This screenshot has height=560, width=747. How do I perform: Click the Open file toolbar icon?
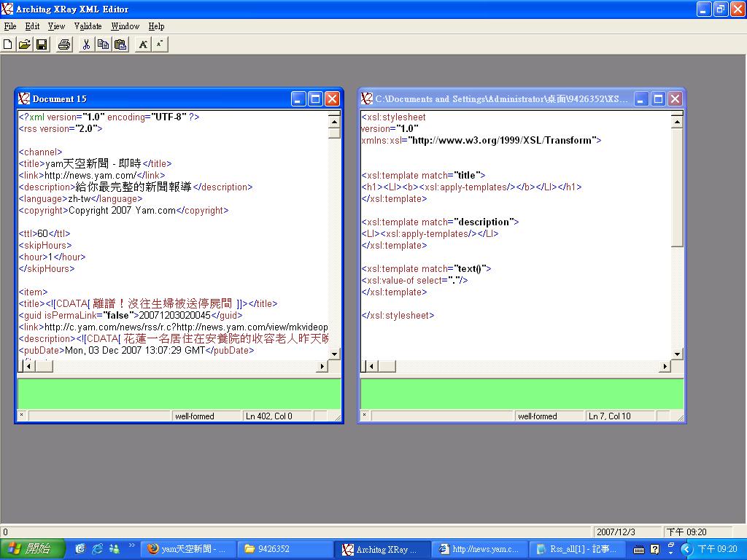tap(24, 44)
